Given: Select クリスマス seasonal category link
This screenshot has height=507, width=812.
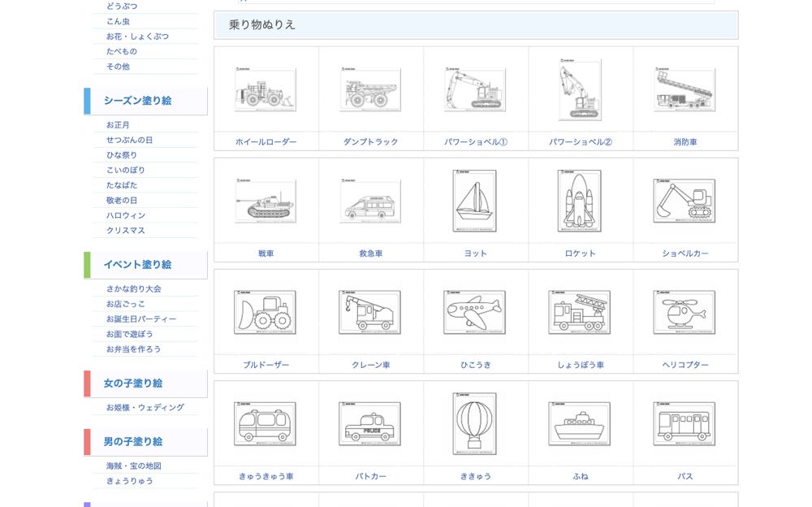Looking at the screenshot, I should click(x=126, y=230).
